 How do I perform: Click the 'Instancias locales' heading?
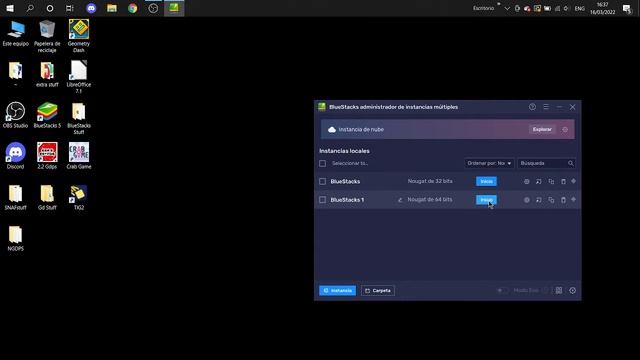pos(344,151)
